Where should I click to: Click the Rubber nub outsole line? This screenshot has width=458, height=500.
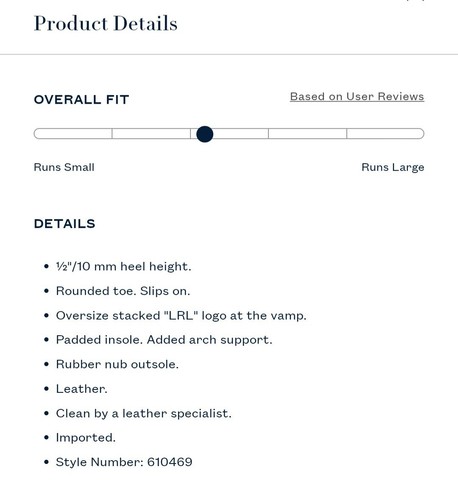(x=117, y=364)
